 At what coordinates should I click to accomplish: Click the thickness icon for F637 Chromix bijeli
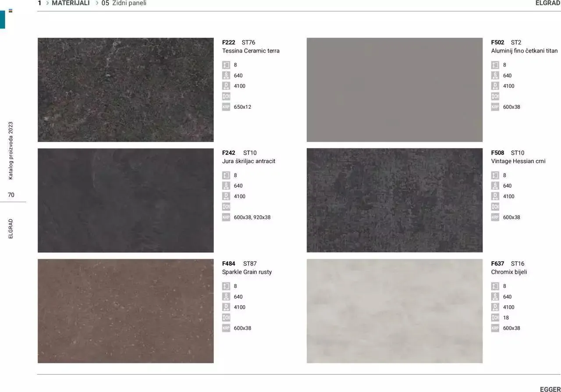coord(495,286)
